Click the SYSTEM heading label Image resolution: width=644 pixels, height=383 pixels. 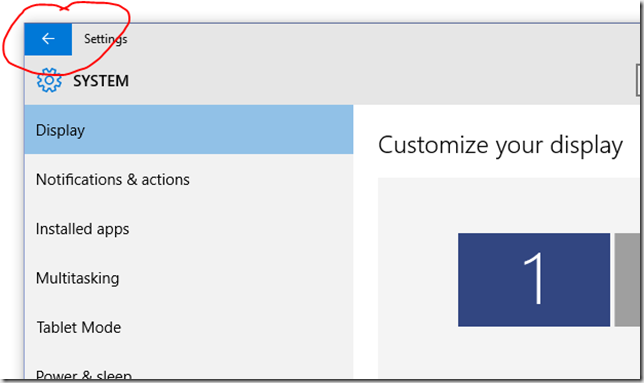(x=101, y=81)
